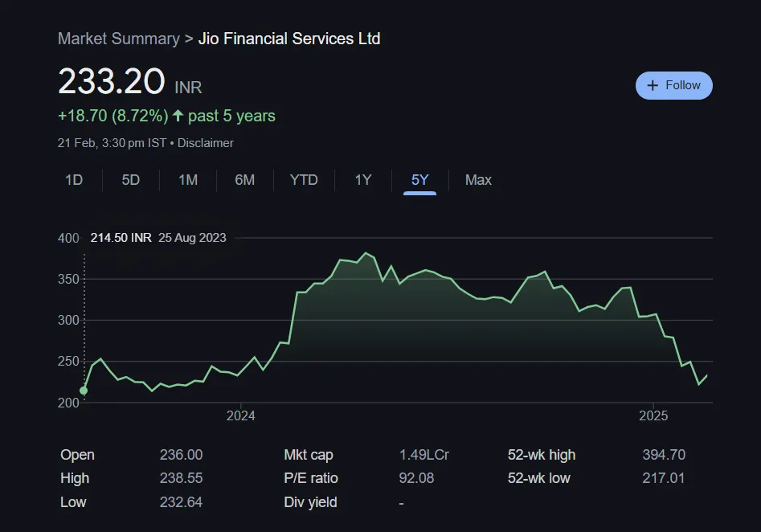Click the 52-wk low label
The image size is (761, 532).
pyautogui.click(x=538, y=478)
